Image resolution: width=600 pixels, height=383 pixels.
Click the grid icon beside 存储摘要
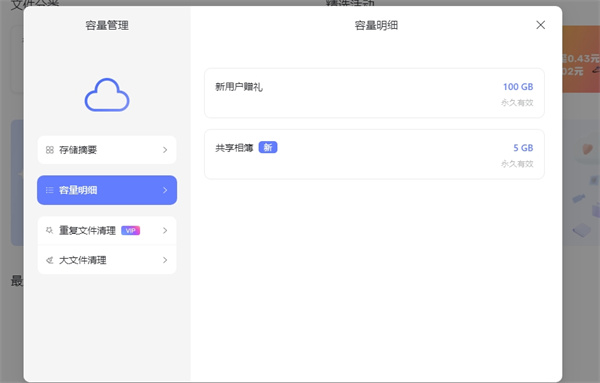[50, 150]
